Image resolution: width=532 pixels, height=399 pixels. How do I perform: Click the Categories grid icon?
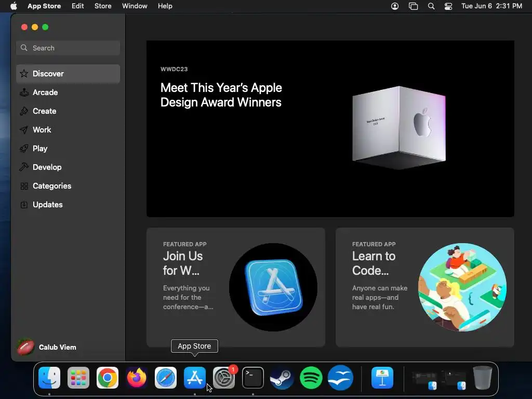[x=24, y=186]
